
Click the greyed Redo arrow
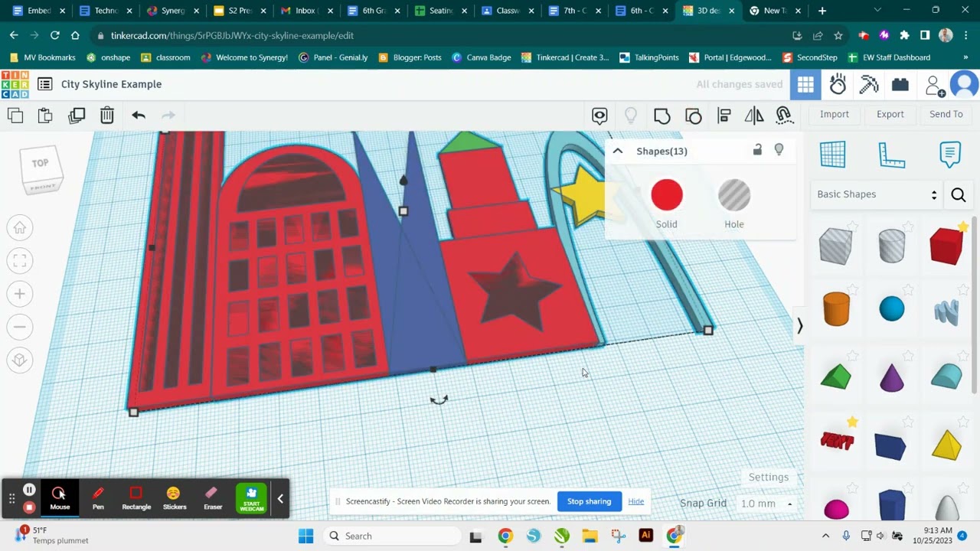pyautogui.click(x=168, y=116)
